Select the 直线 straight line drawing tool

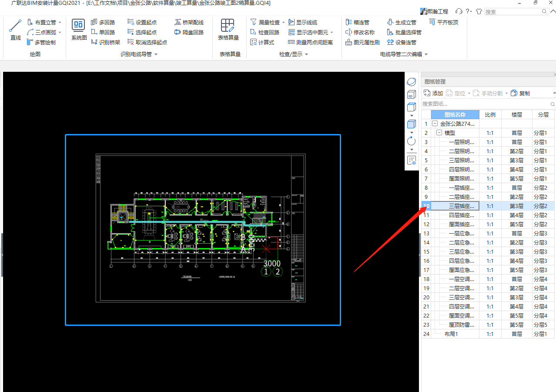15,30
